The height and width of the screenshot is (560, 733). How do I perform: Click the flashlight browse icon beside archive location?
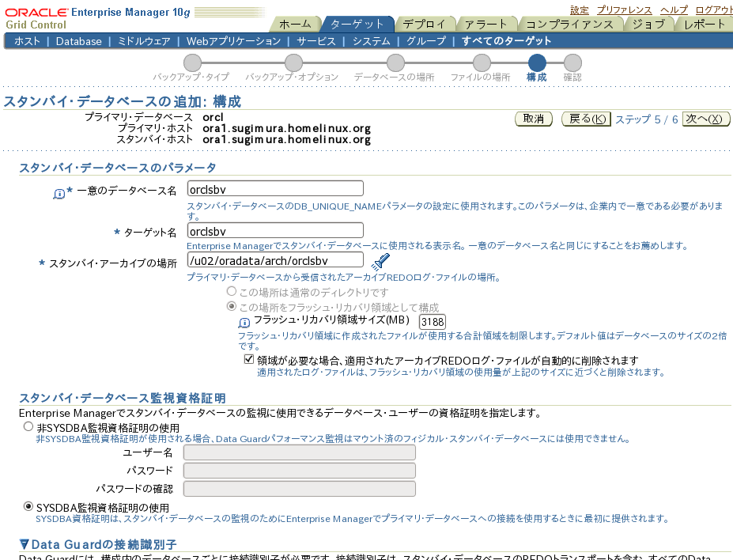[380, 262]
